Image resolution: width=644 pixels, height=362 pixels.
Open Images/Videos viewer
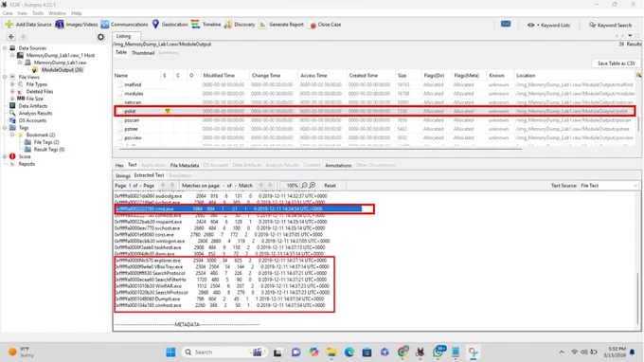click(77, 25)
